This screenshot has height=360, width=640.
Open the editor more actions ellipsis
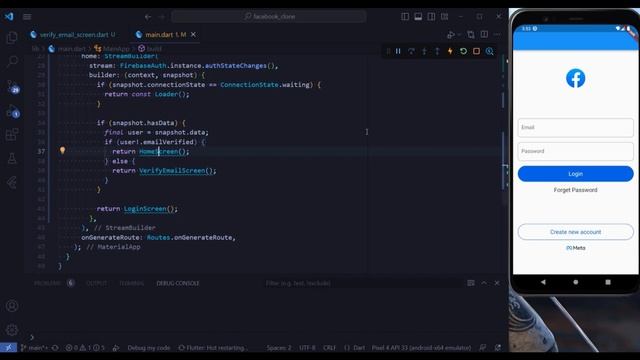[497, 35]
